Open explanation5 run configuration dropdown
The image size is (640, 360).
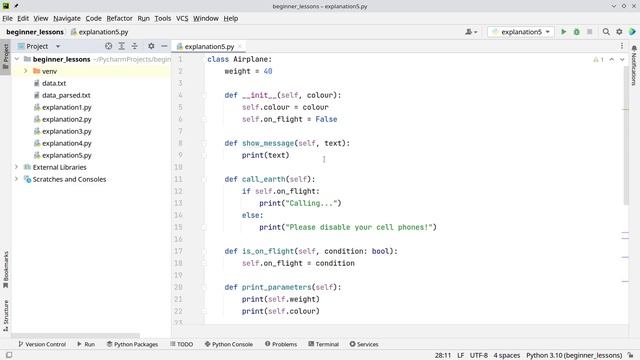click(521, 32)
